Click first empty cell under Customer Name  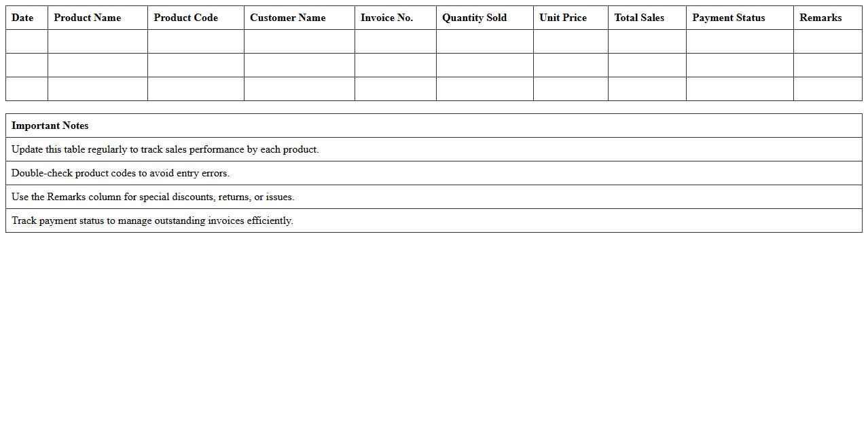(x=299, y=41)
